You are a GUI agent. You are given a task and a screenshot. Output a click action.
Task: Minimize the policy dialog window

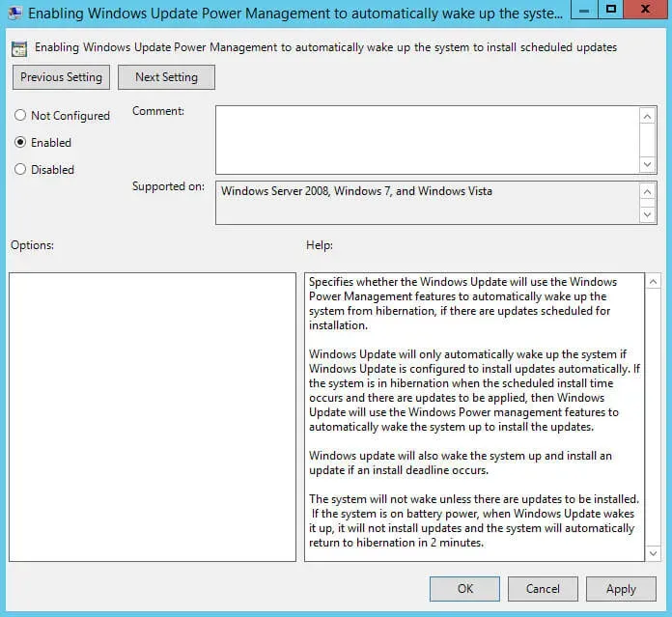pyautogui.click(x=584, y=10)
